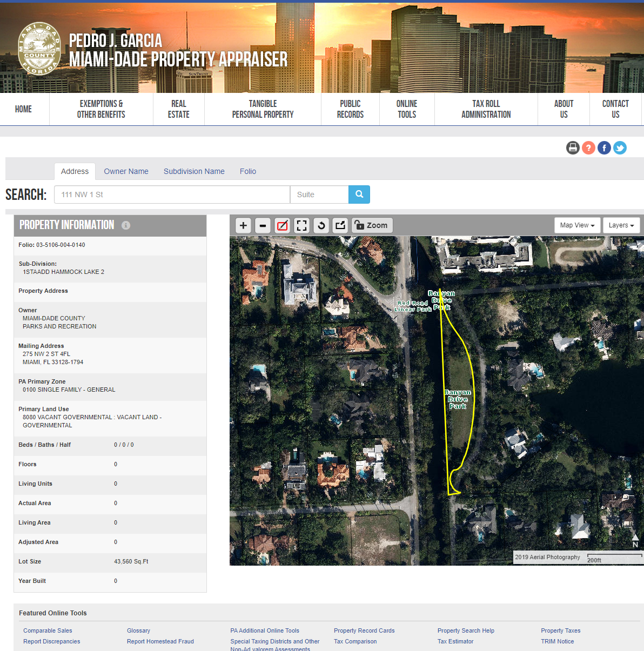Open the Real Estate menu

pyautogui.click(x=178, y=109)
